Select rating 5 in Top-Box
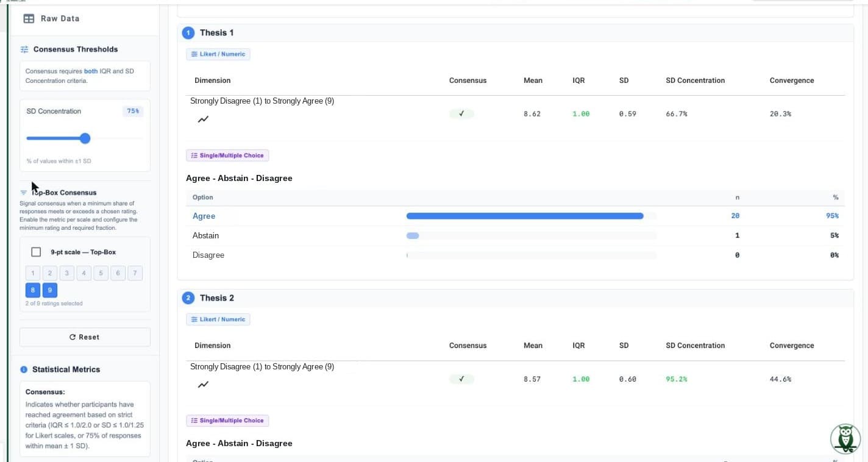This screenshot has width=868, height=462. (101, 273)
